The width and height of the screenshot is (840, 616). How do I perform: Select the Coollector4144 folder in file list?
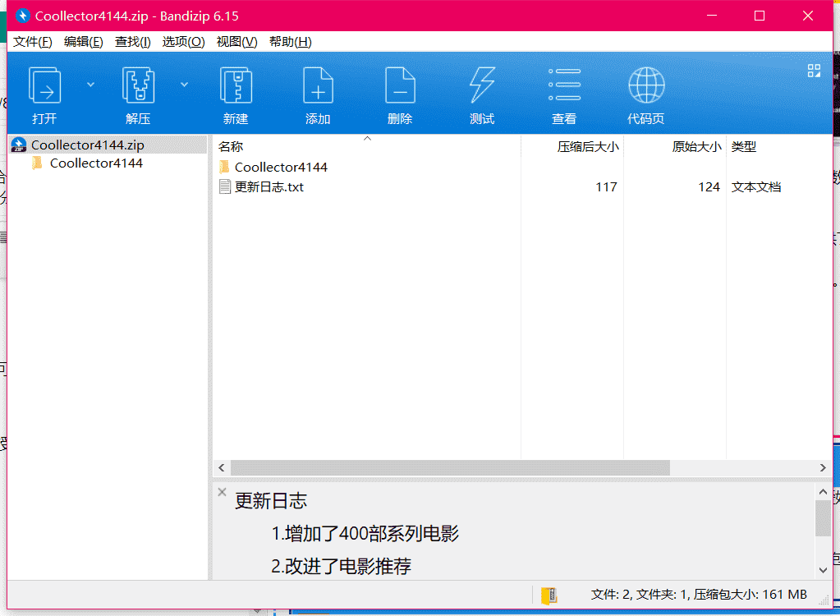click(281, 167)
